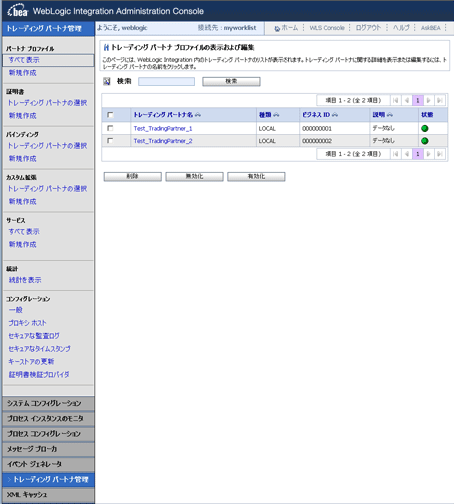
Task: Click the bea logo in the header
Action: (x=17, y=10)
